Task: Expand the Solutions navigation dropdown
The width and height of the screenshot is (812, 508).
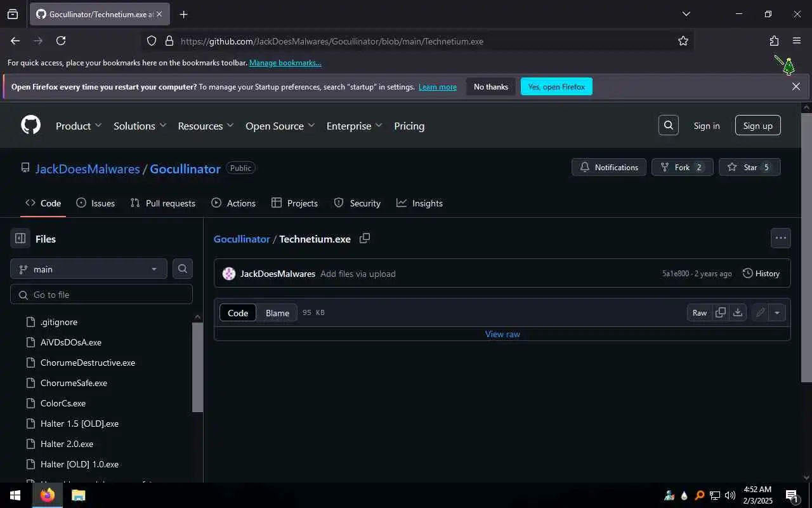Action: pyautogui.click(x=140, y=126)
